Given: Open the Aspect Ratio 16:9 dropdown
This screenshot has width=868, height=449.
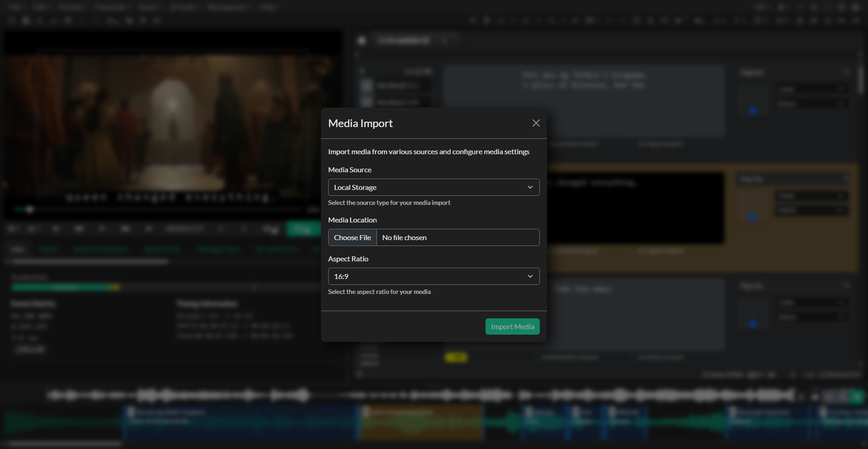Looking at the screenshot, I should [433, 276].
